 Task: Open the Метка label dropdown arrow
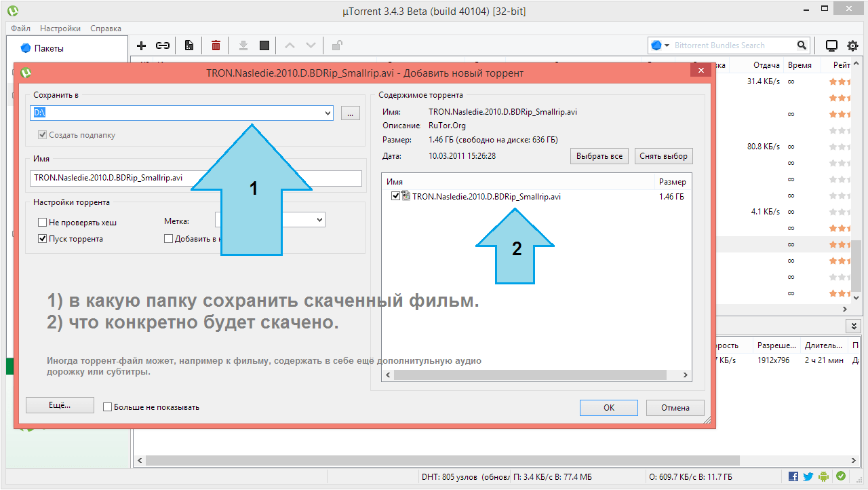pos(319,220)
